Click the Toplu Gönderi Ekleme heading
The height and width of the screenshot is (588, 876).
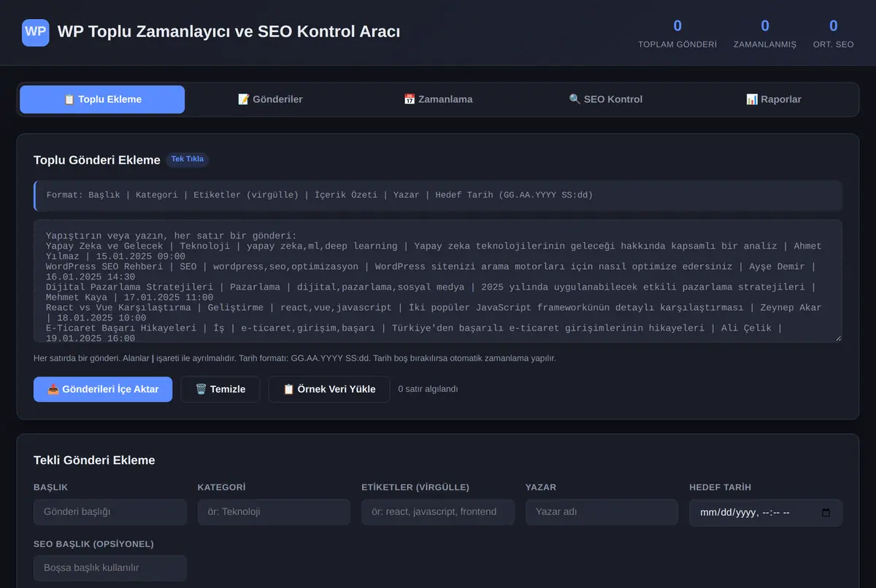[97, 160]
